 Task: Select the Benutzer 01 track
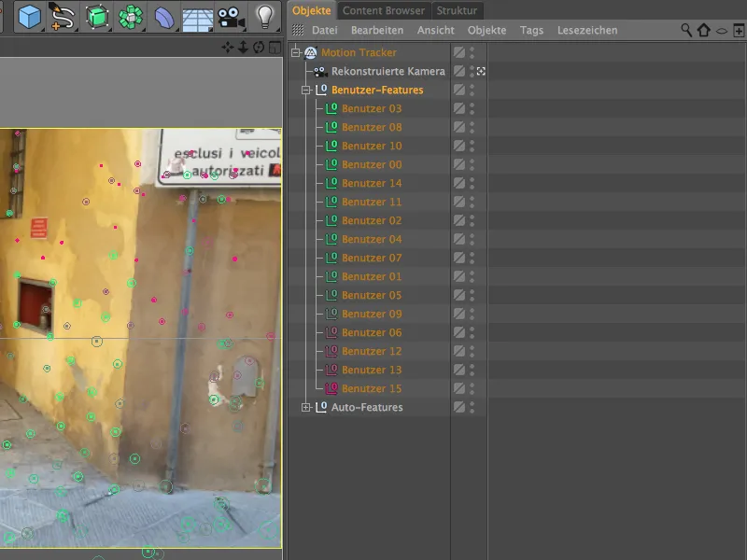372,276
